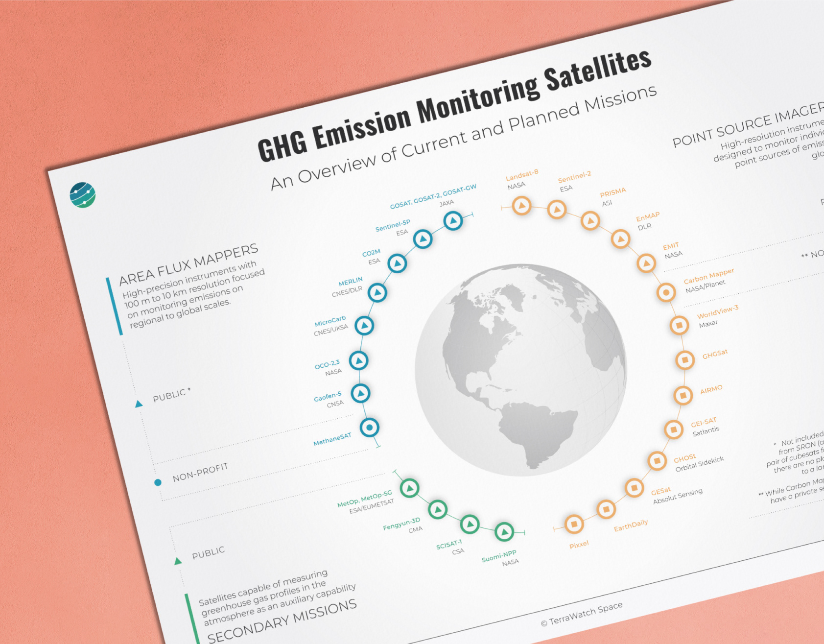Select the Carbon Mapper circle marker
The image size is (824, 644).
[666, 293]
